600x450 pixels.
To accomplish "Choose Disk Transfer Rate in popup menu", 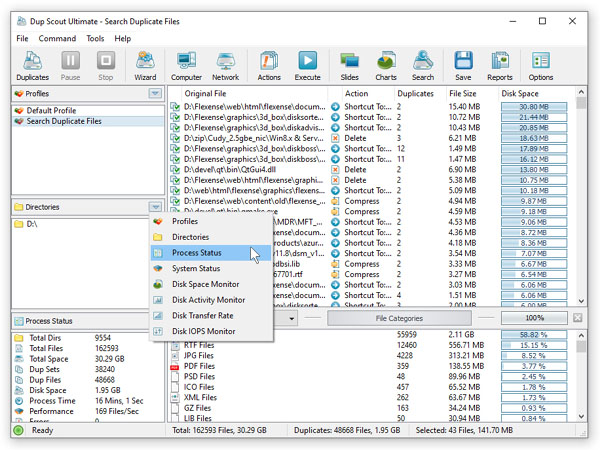I will [211, 316].
